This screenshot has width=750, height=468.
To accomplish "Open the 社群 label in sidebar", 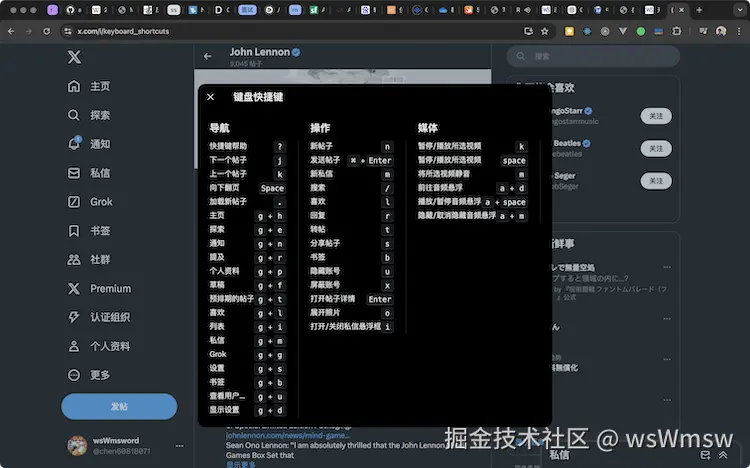I will click(100, 259).
